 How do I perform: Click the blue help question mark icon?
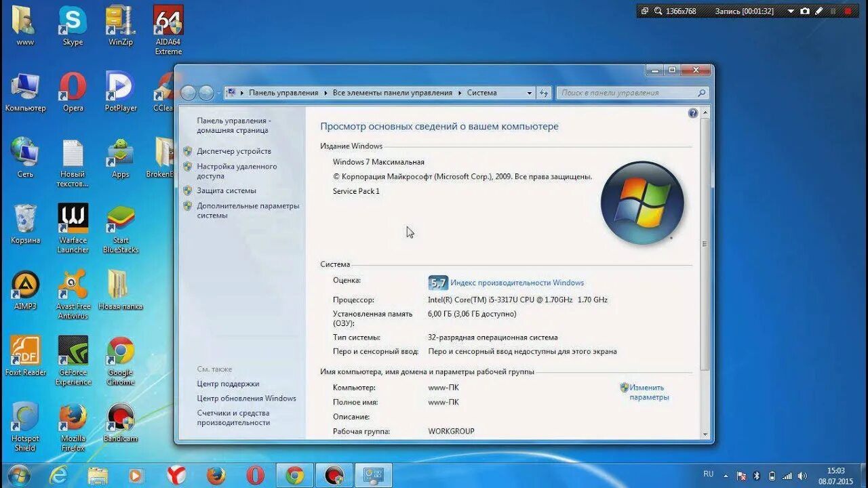click(x=693, y=113)
